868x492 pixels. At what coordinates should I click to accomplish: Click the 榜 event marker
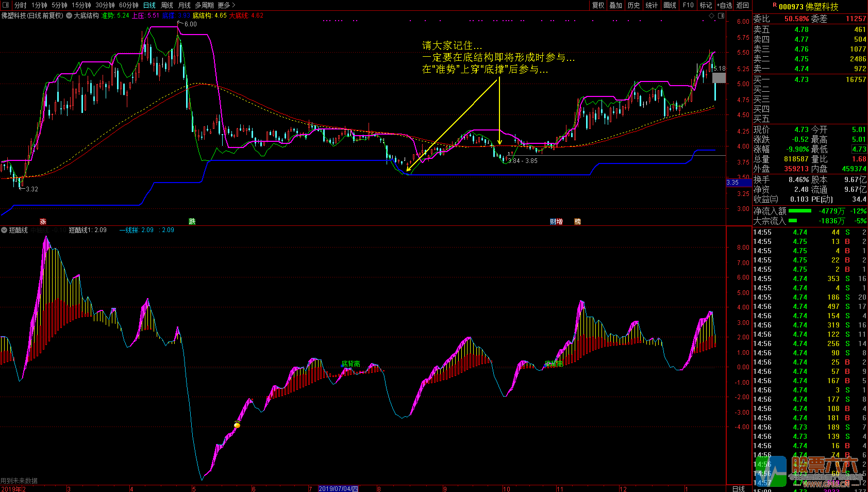tap(577, 222)
